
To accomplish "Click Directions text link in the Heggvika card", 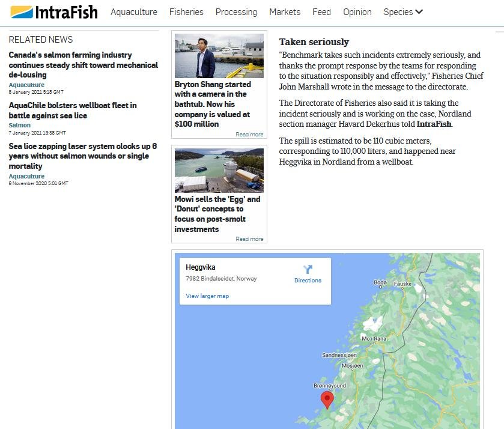I will (308, 280).
